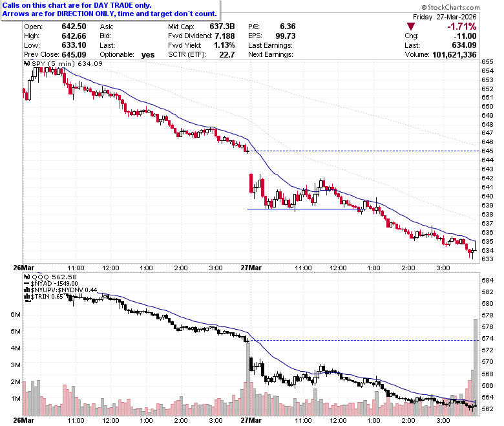
Task: Click the '584' QQQ price axis label
Action: coord(487,281)
